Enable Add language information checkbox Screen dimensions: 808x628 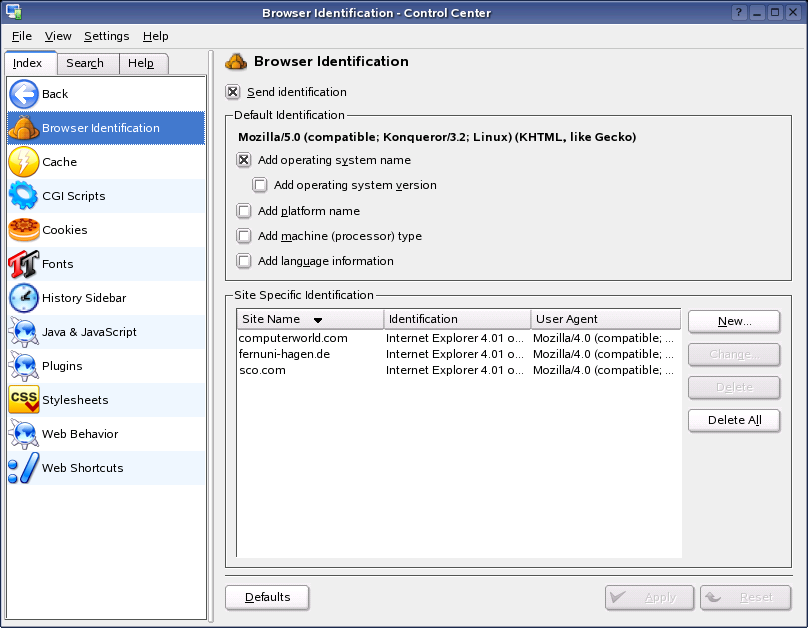tap(244, 261)
